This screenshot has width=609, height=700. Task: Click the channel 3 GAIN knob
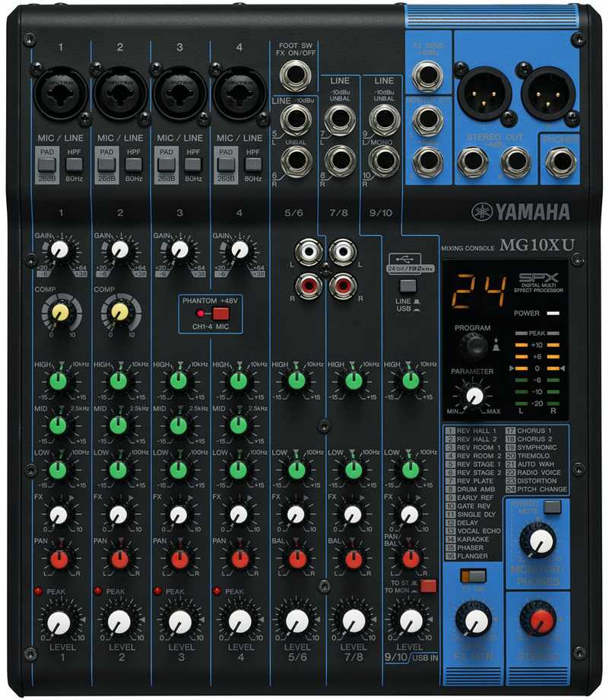[x=179, y=250]
